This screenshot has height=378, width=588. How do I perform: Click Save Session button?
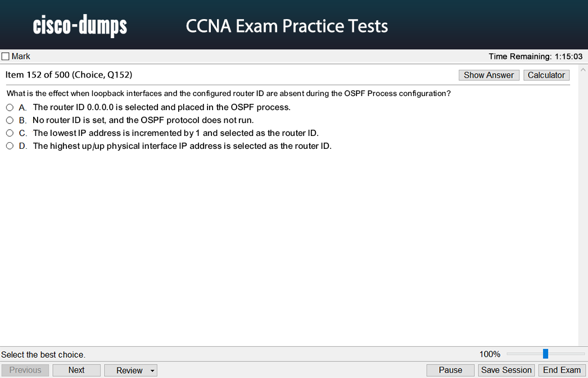506,370
